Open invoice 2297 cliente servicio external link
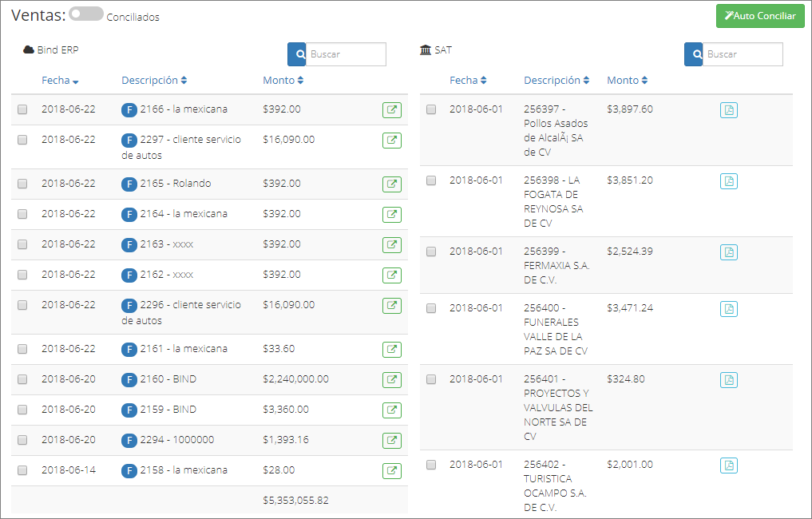The image size is (812, 519). (391, 140)
